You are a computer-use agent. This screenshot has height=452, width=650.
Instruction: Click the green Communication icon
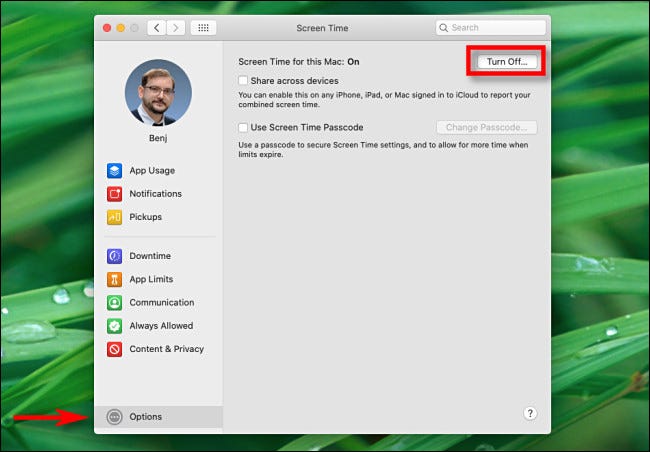114,302
